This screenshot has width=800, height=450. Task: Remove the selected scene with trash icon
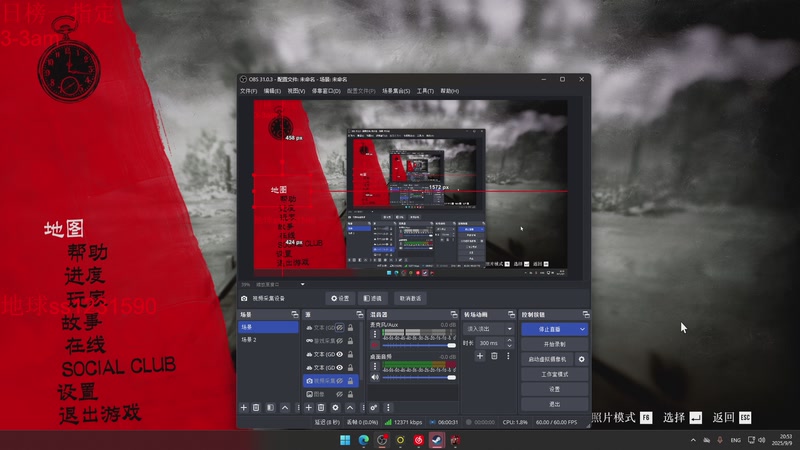tap(256, 408)
